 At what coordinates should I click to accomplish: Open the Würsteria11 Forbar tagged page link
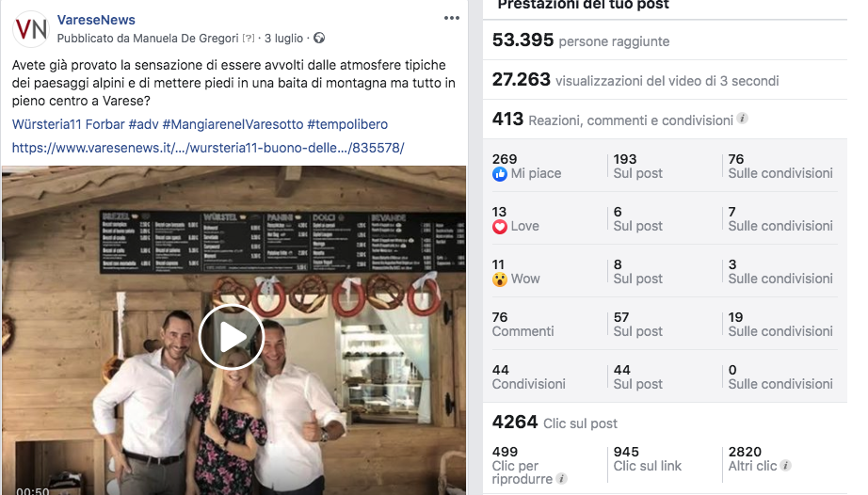coord(69,124)
